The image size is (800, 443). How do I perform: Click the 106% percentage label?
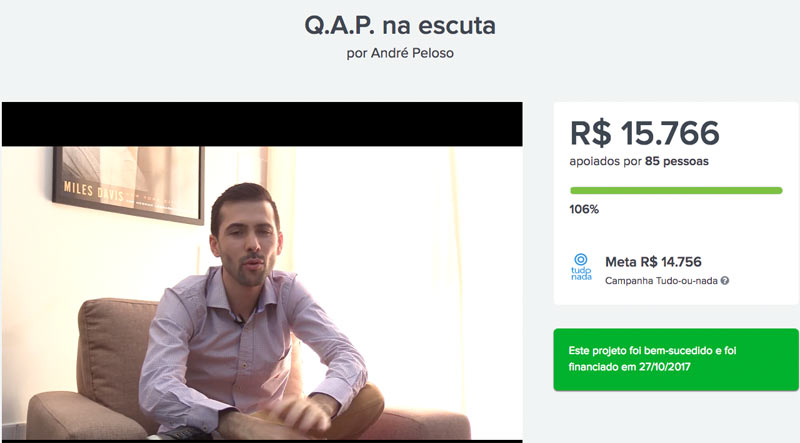[x=584, y=209]
